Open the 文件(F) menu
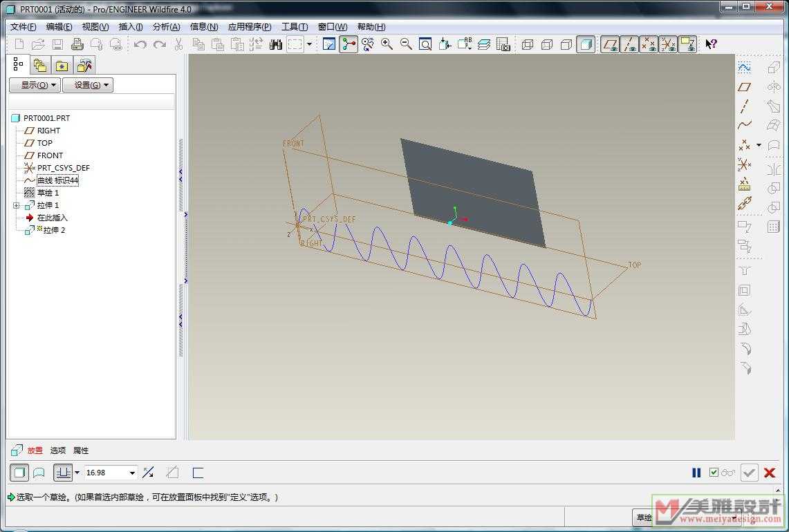Viewport: 789px width, 532px height. (x=23, y=27)
